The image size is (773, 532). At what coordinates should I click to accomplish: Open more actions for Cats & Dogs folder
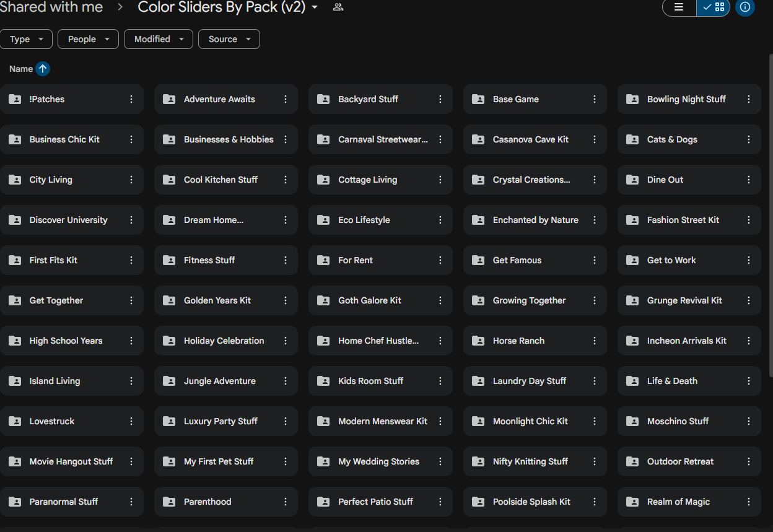coord(749,139)
